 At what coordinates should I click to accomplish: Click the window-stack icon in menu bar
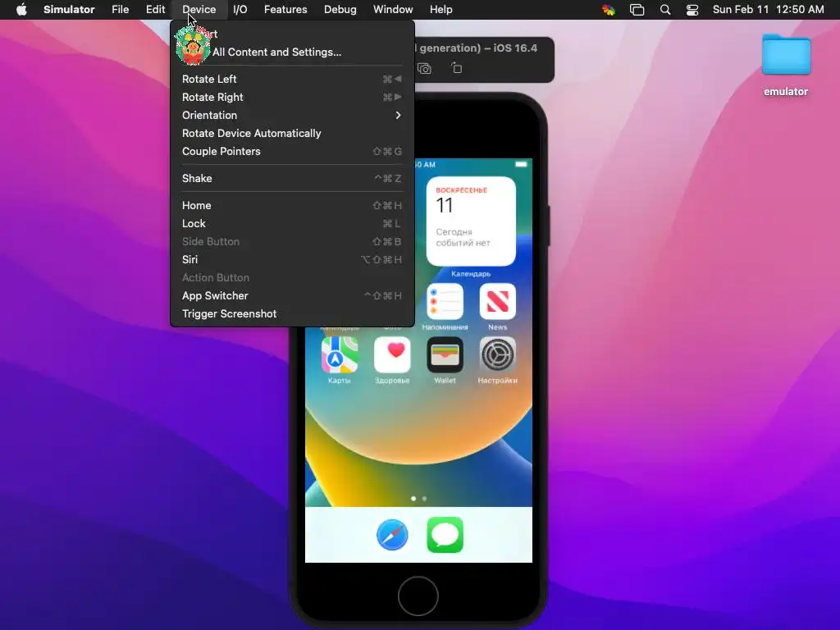click(637, 10)
